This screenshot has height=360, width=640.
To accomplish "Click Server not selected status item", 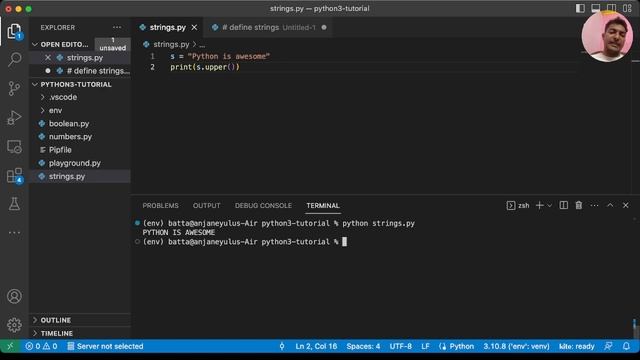I will click(x=105, y=346).
